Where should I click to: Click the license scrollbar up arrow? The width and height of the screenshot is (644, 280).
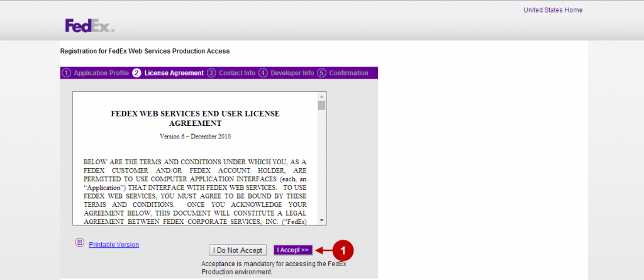321,96
